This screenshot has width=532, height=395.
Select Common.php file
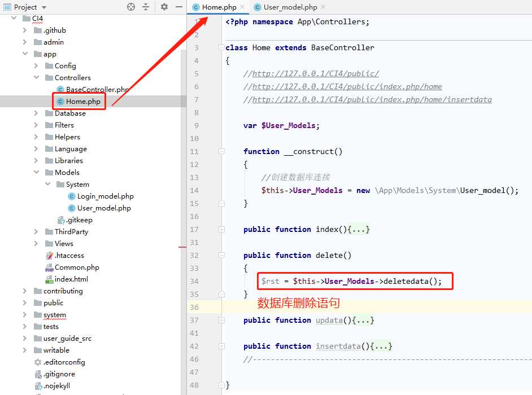(77, 267)
